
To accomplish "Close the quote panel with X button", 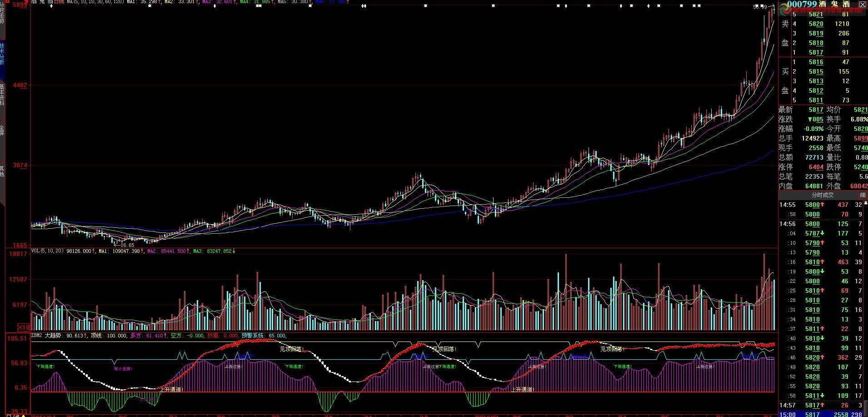I will tap(862, 4).
